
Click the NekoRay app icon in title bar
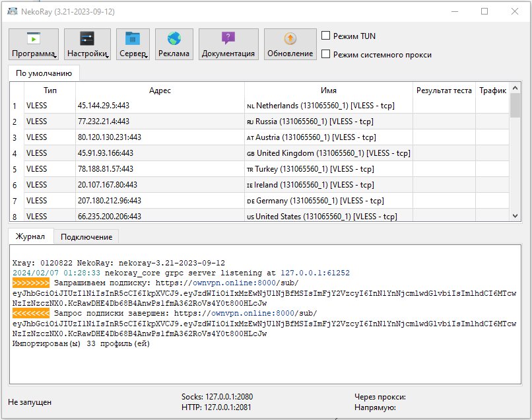pos(13,11)
